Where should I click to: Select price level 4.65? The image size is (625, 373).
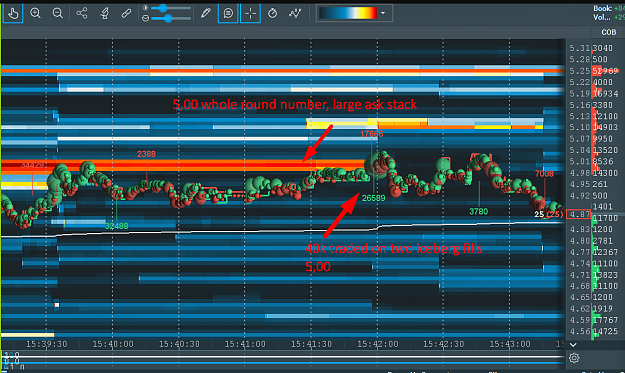click(580, 297)
